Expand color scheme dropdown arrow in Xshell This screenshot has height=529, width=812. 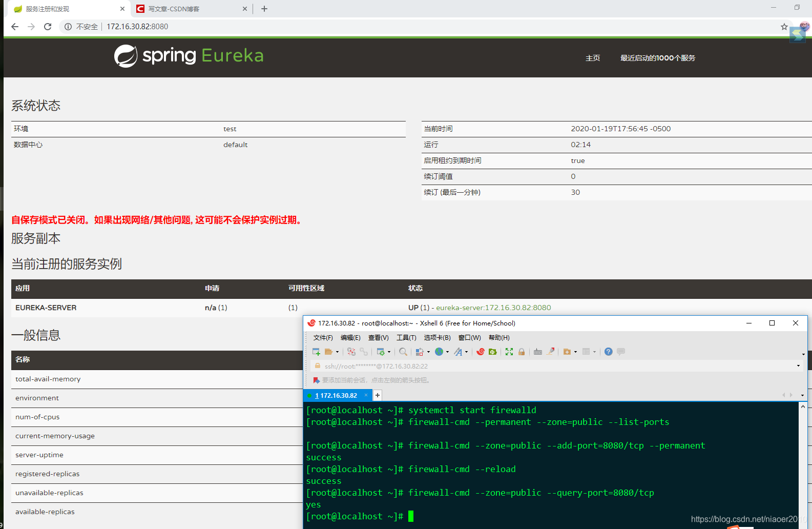point(428,352)
